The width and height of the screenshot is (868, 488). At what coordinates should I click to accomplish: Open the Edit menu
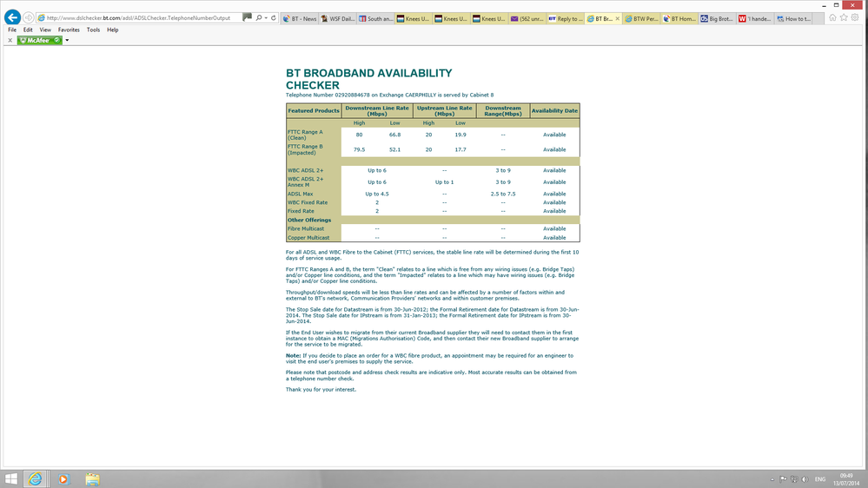point(28,30)
